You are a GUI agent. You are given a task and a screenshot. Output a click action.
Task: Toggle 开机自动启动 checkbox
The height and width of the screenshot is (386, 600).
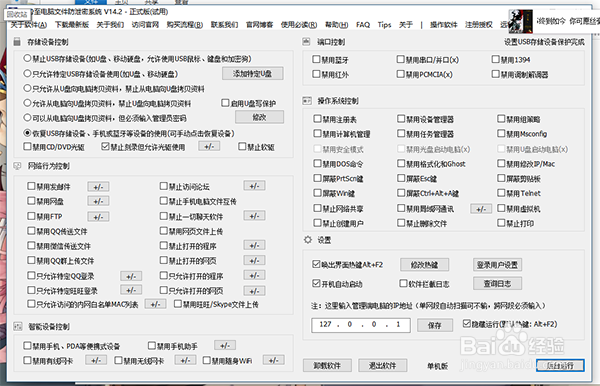316,283
